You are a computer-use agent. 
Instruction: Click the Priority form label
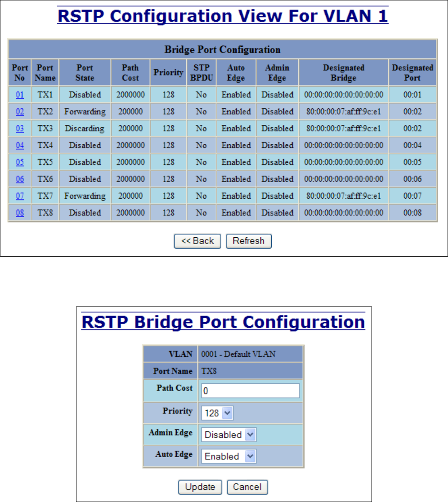pyautogui.click(x=178, y=411)
